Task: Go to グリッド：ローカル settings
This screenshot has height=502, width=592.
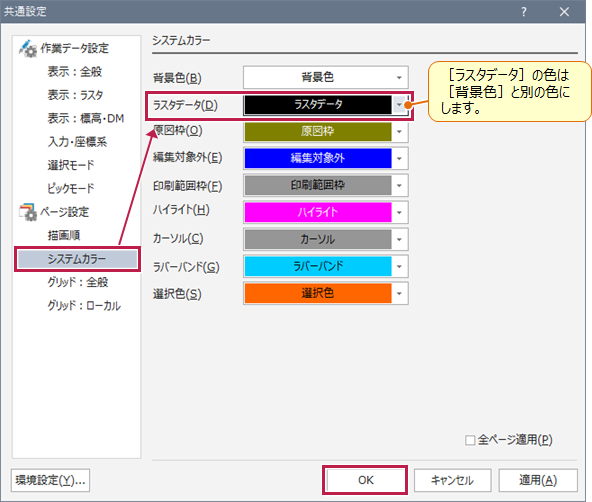Action: [x=84, y=305]
